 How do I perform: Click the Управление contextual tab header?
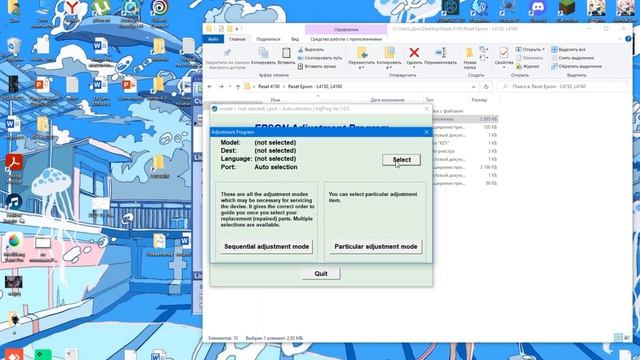(346, 29)
